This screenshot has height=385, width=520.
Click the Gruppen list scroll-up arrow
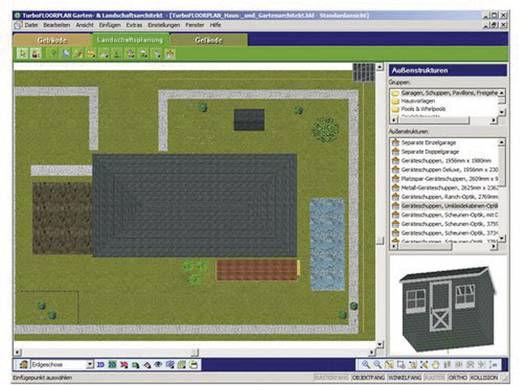(x=501, y=92)
